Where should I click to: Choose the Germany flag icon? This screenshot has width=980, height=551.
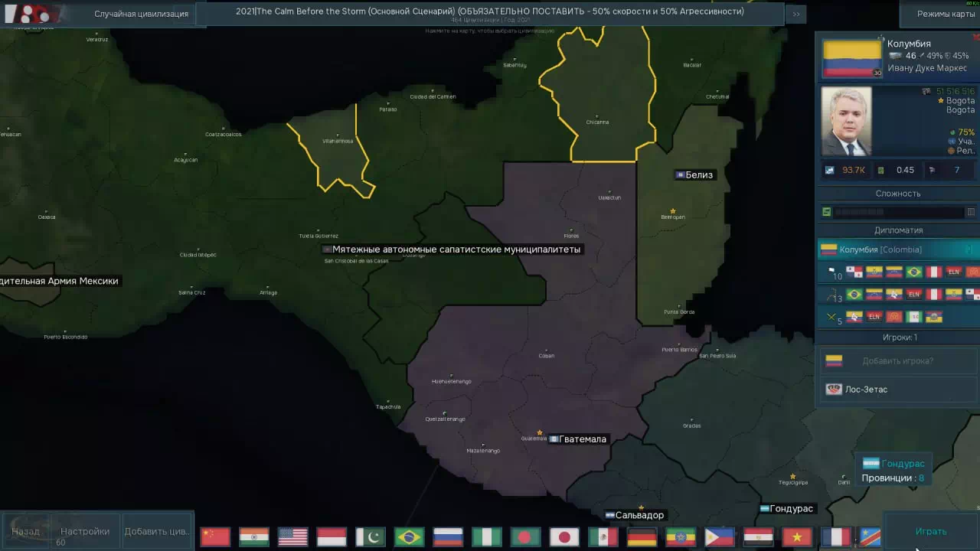642,537
